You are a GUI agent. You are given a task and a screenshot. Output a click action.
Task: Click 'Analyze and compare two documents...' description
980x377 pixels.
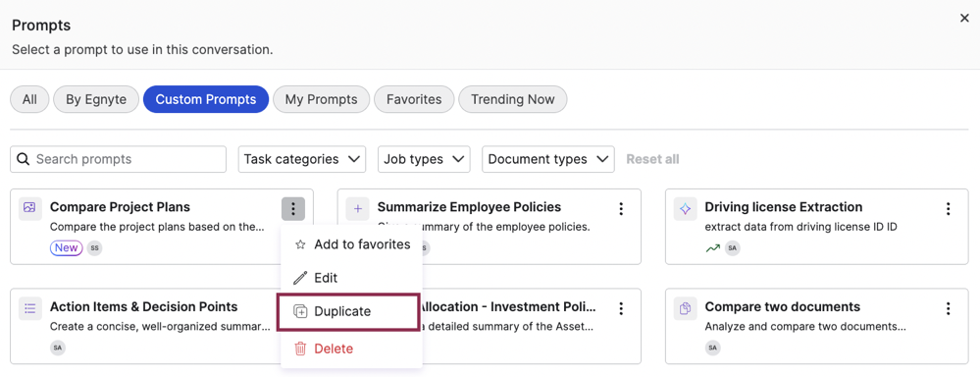805,326
